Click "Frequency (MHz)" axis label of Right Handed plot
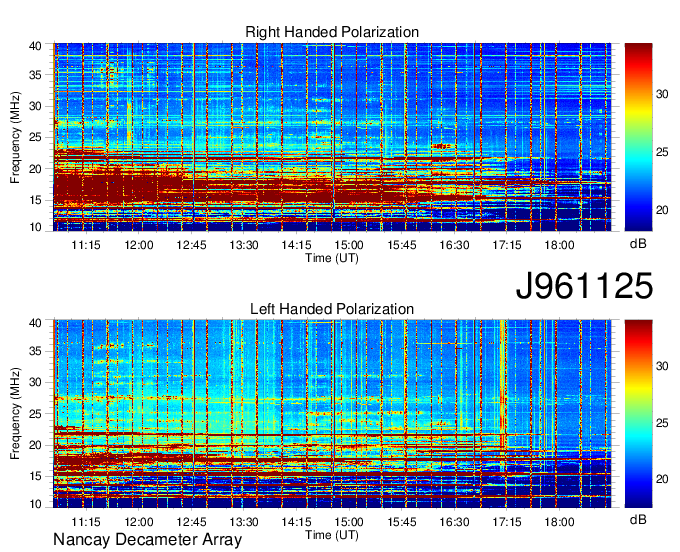This screenshot has height=552, width=680. click(15, 137)
